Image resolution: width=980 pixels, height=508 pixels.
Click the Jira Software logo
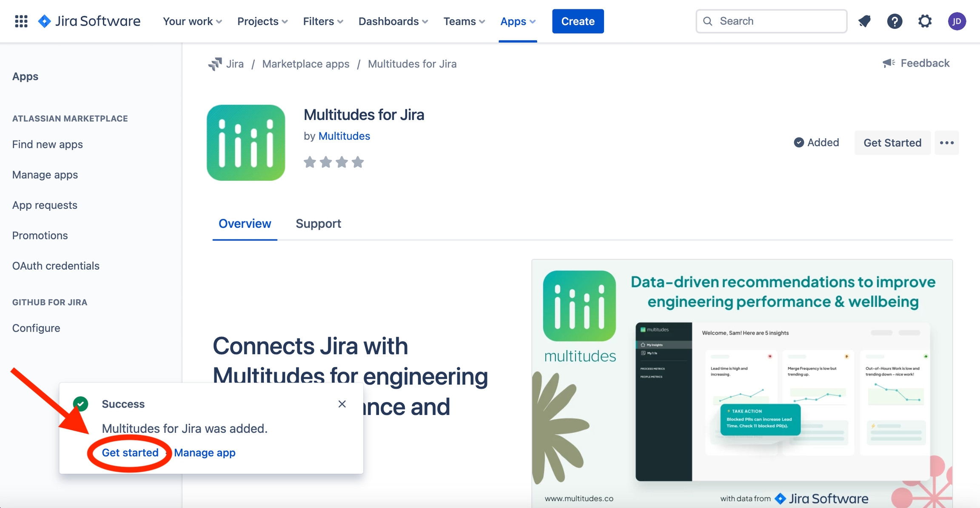[x=89, y=21]
